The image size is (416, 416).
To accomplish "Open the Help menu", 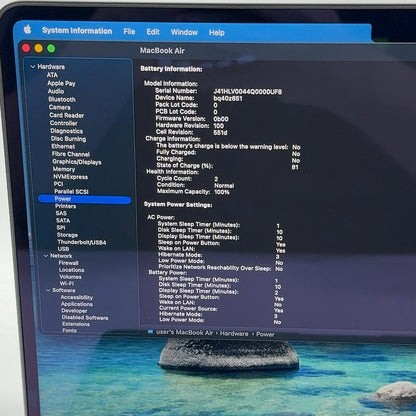I will pos(217,33).
